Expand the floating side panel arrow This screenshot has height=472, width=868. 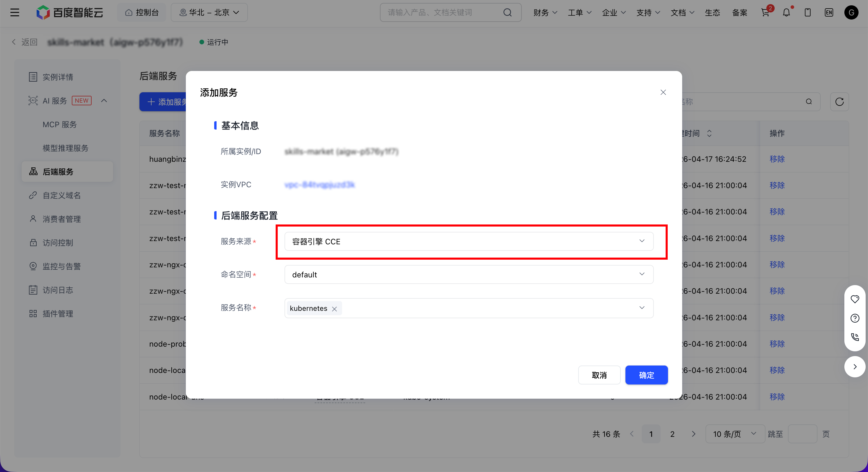tap(855, 366)
